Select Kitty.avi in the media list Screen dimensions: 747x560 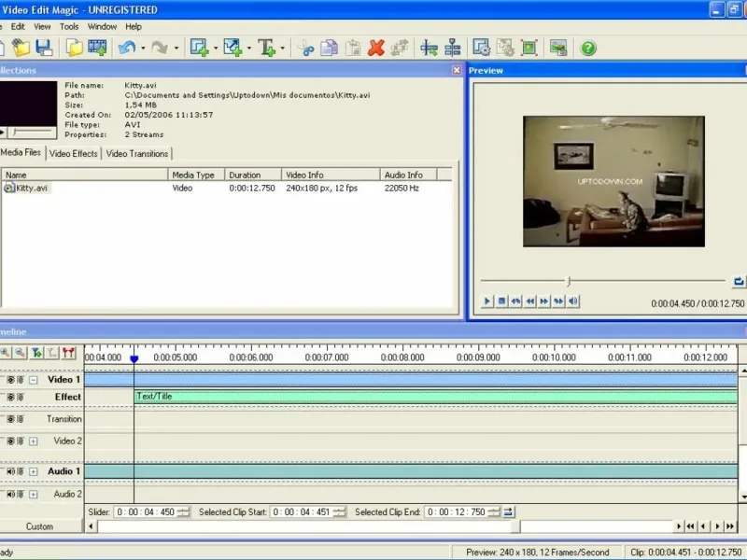coord(32,188)
